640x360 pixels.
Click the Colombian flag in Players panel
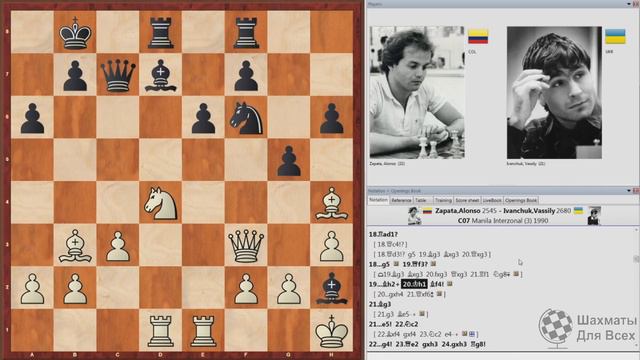coord(478,37)
